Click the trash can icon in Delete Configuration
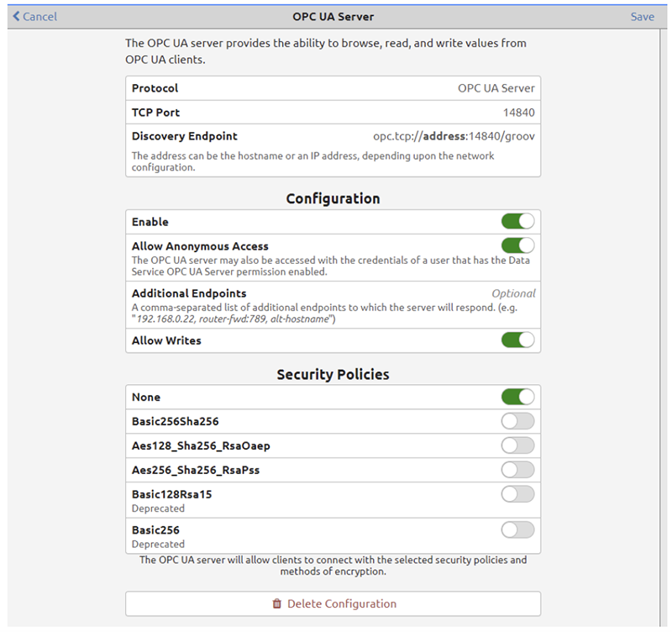This screenshot has height=632, width=672. [x=277, y=603]
